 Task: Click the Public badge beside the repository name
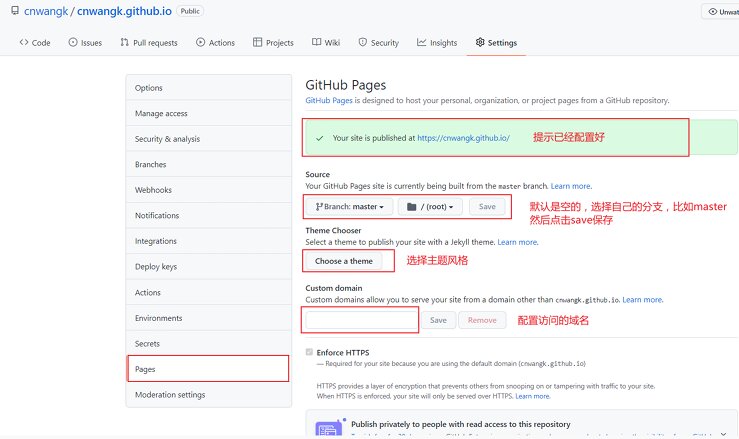pyautogui.click(x=190, y=11)
